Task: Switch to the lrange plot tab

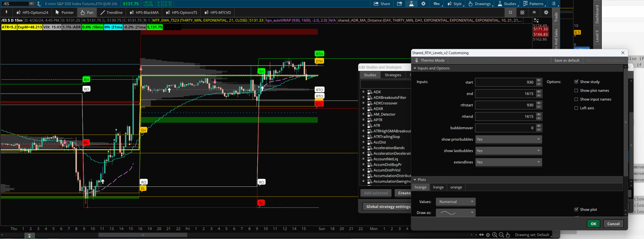Action: point(438,187)
